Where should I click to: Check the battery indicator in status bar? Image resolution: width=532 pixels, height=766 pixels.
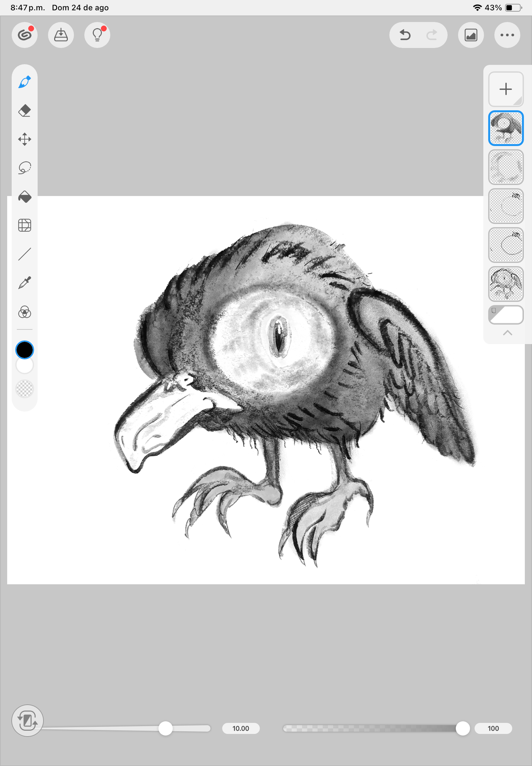[x=513, y=8]
